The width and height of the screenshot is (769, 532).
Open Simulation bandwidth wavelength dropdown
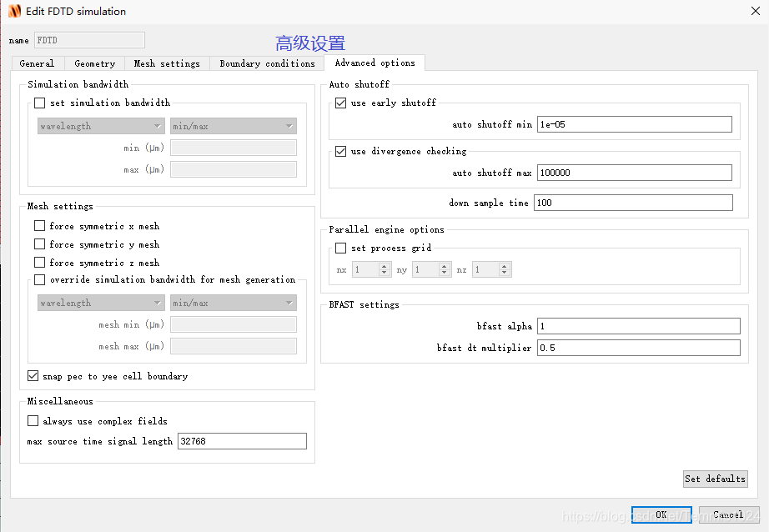[101, 126]
